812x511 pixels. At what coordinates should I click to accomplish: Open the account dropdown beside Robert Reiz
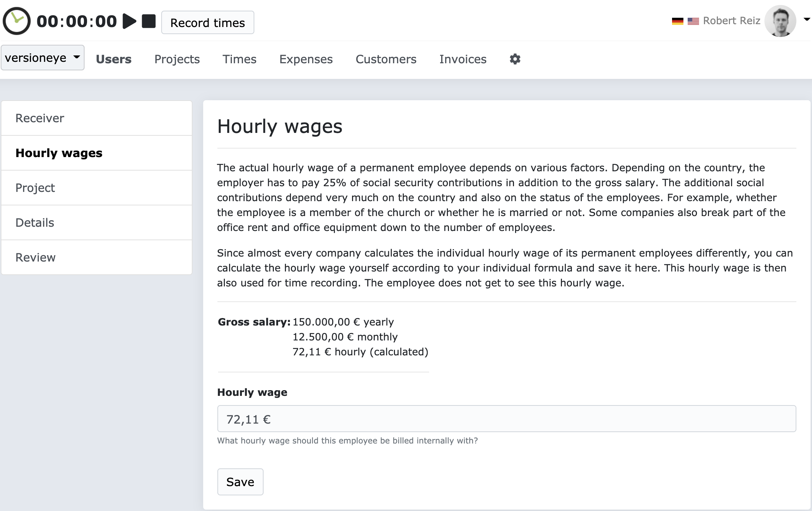807,20
